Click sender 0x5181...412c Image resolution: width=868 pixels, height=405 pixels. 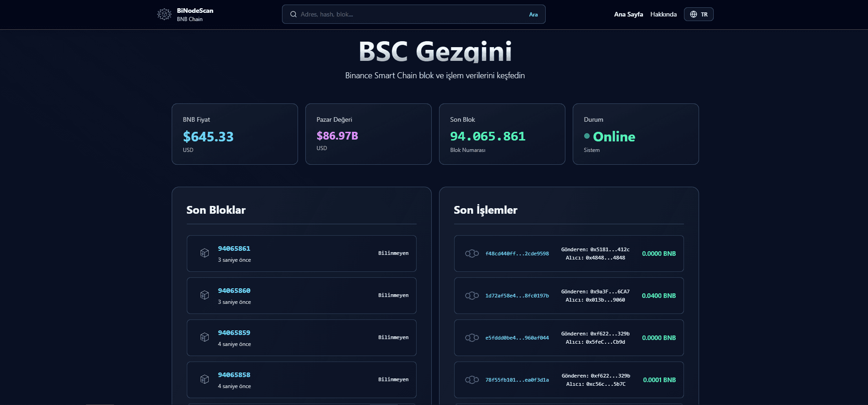click(x=609, y=249)
